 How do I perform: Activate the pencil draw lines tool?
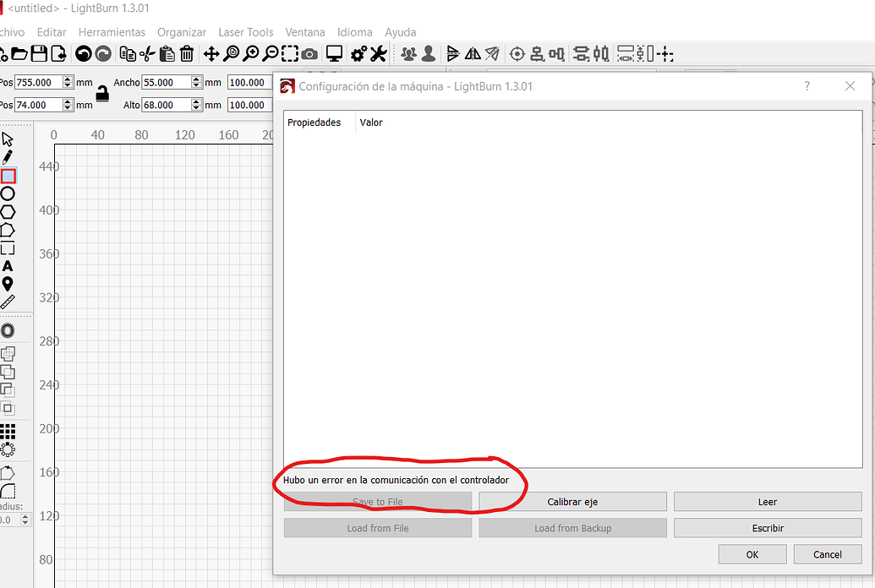pos(10,158)
